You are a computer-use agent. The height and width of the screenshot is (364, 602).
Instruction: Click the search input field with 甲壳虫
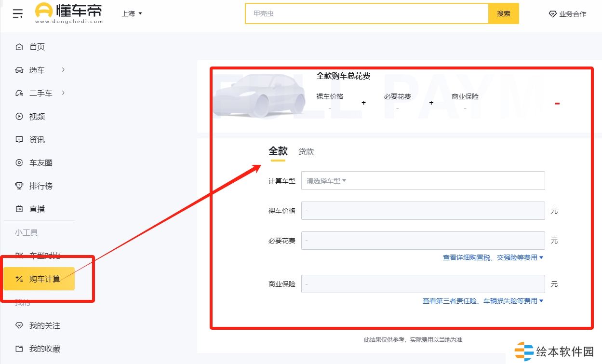366,13
